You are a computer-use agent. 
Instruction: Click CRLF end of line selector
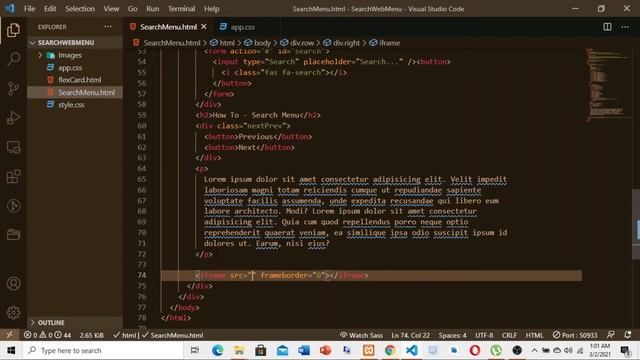(x=509, y=335)
